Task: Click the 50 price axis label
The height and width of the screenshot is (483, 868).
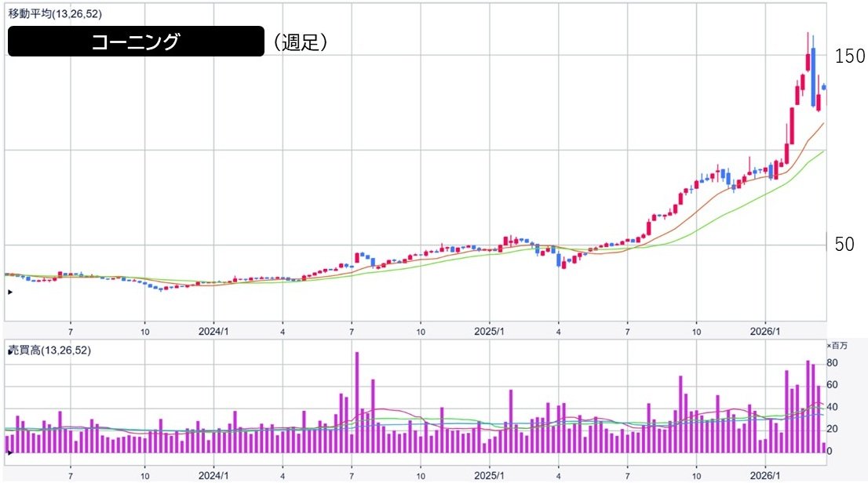Action: point(844,245)
